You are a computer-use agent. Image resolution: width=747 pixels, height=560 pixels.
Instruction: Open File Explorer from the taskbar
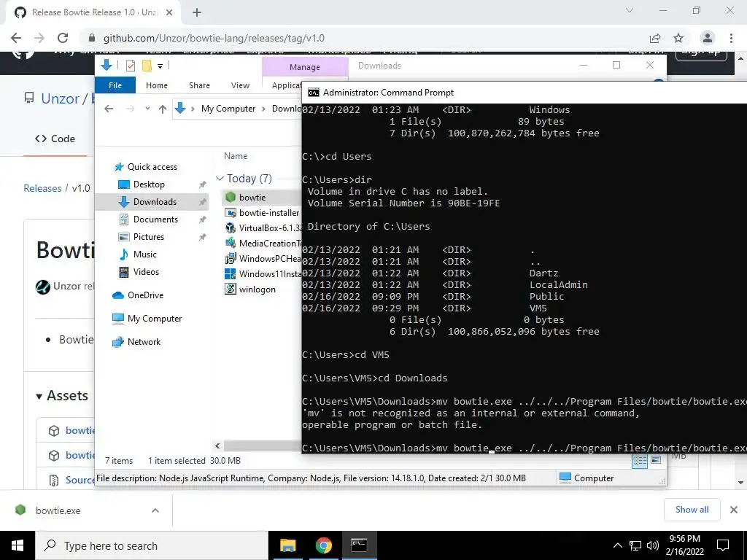[287, 545]
